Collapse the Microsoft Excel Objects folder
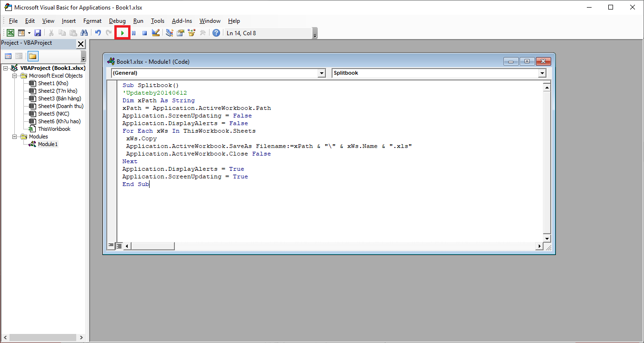 (14, 76)
